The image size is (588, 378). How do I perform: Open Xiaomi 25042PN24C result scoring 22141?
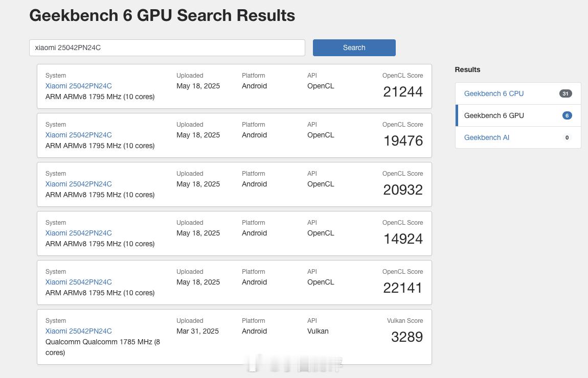(78, 282)
